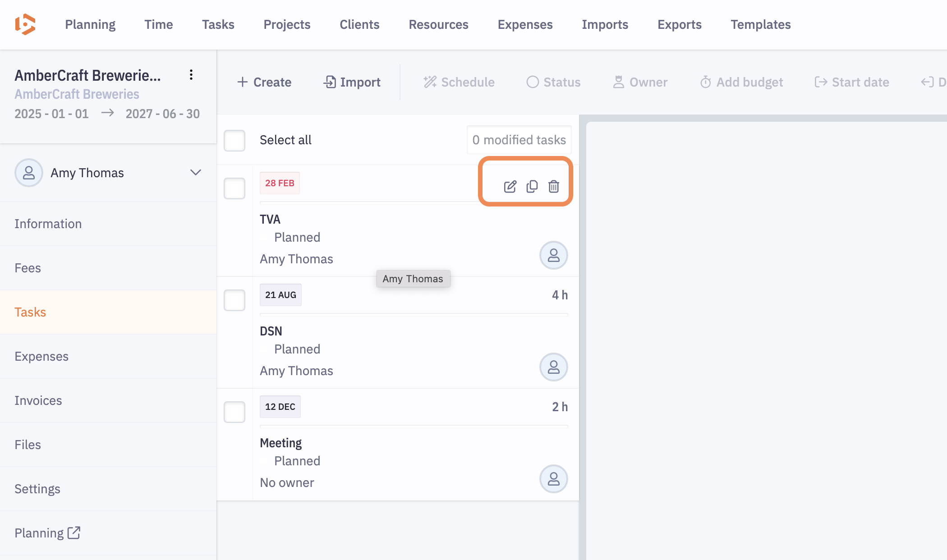Open the AmberCraft Breweries client link
Image resolution: width=947 pixels, height=560 pixels.
[77, 94]
